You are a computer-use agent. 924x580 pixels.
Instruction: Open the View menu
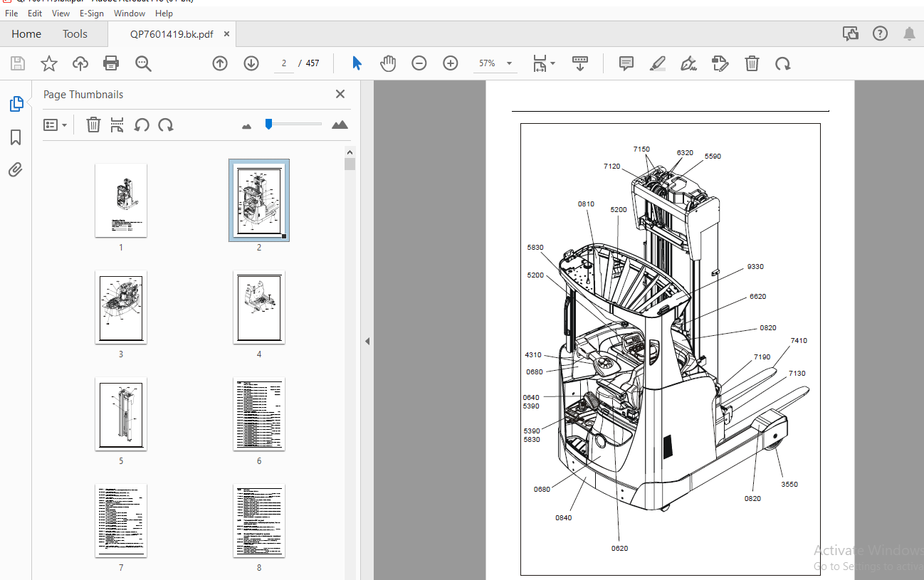click(x=61, y=14)
